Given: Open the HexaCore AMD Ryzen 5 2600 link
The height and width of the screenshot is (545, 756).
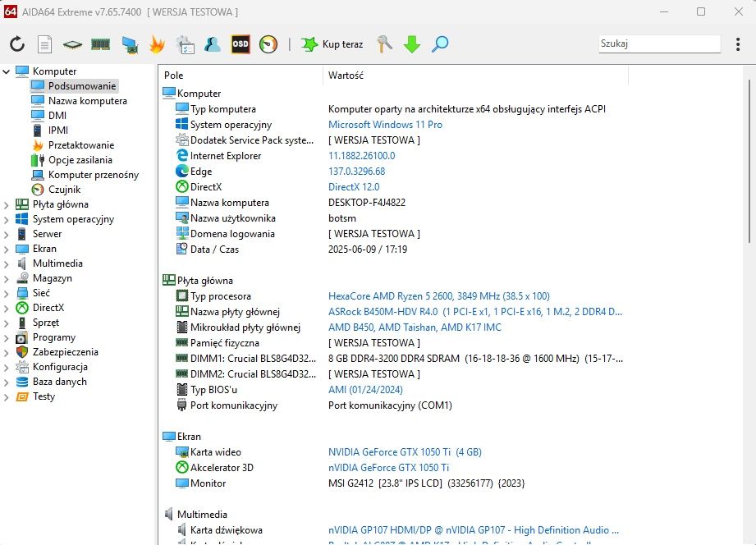Looking at the screenshot, I should 439,296.
